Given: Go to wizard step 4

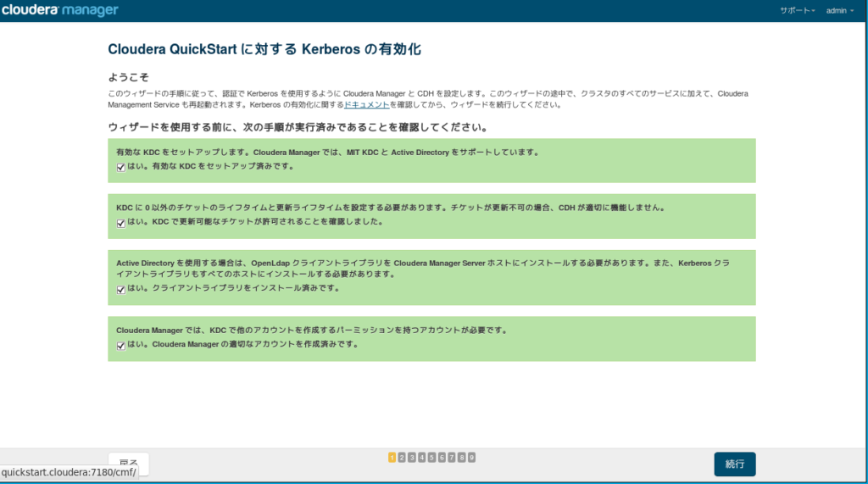Looking at the screenshot, I should (422, 458).
